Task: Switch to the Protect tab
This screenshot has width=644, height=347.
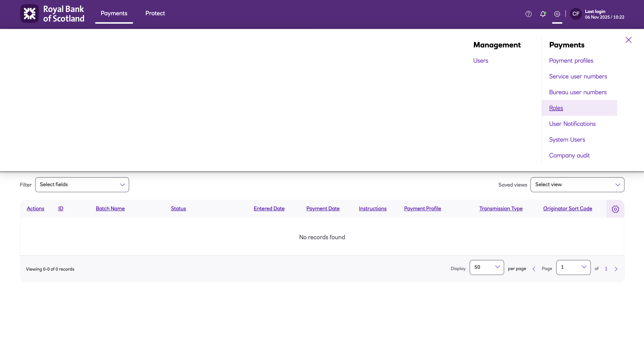Action: pyautogui.click(x=155, y=13)
